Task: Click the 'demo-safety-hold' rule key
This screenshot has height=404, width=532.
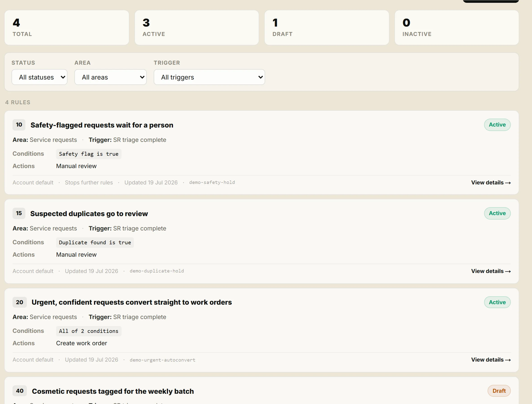Action: pos(212,182)
